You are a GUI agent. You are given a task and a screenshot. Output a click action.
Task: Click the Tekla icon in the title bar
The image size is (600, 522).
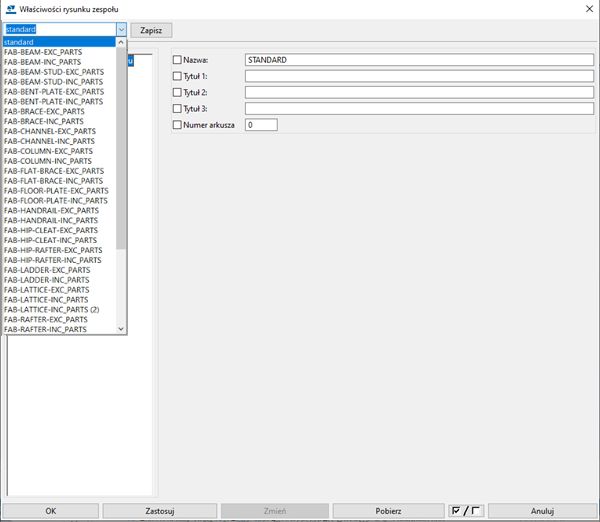10,9
